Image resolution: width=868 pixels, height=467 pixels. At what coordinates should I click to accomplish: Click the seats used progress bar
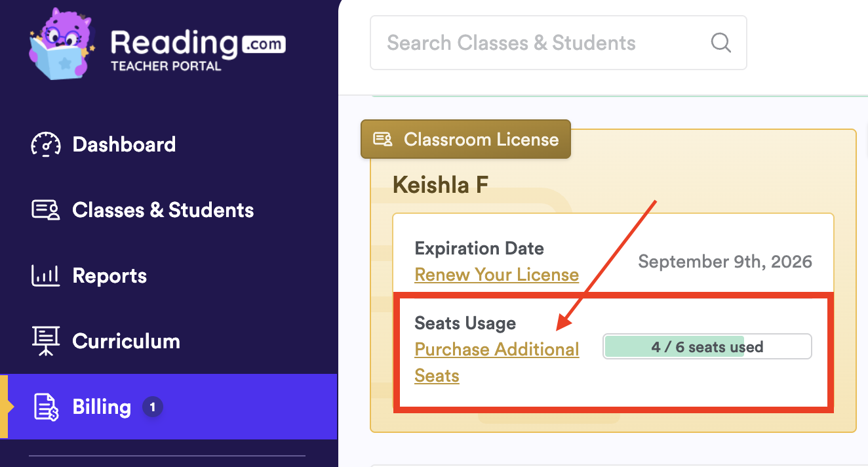tap(707, 347)
